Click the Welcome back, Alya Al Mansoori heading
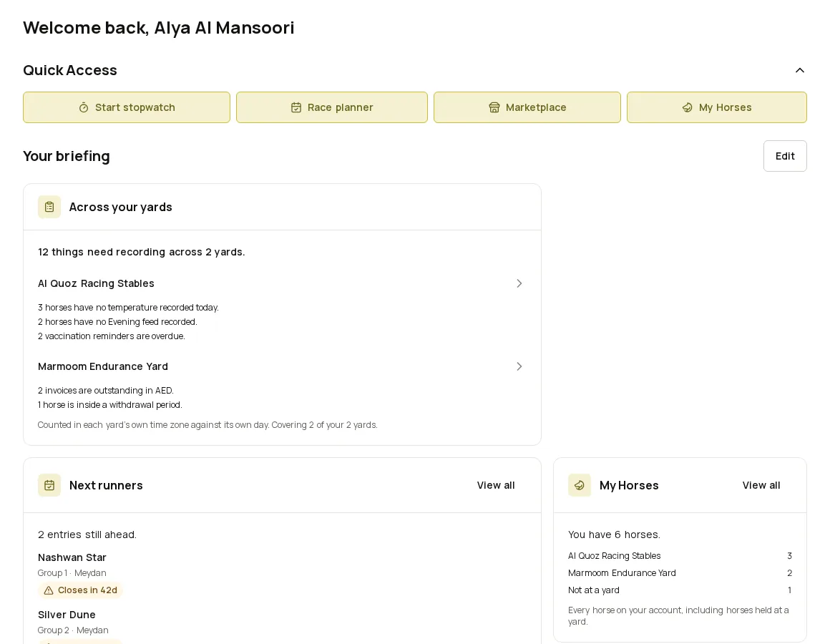Image resolution: width=830 pixels, height=644 pixels. coord(158,27)
